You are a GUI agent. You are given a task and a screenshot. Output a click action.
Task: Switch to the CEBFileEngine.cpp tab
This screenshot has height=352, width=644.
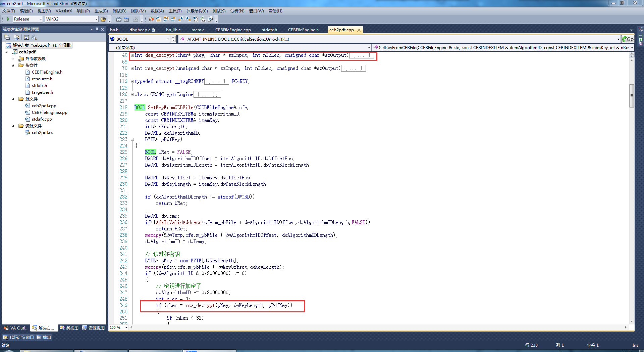(233, 30)
